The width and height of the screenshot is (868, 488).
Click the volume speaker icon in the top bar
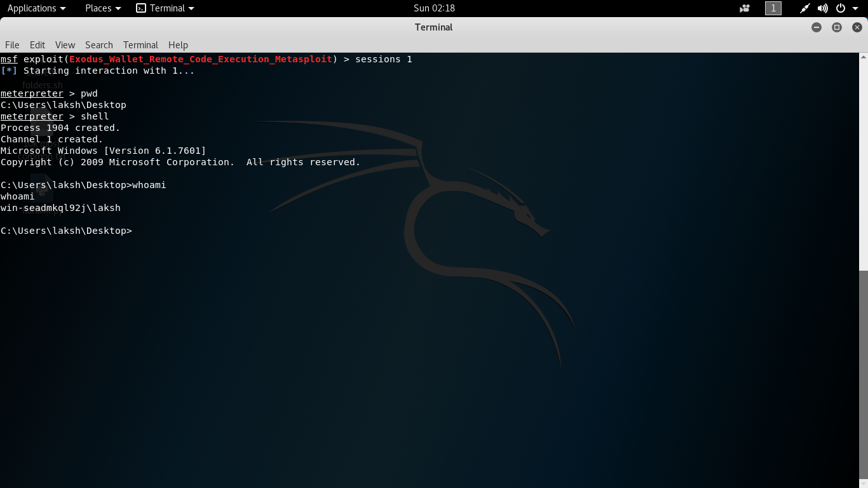point(823,8)
